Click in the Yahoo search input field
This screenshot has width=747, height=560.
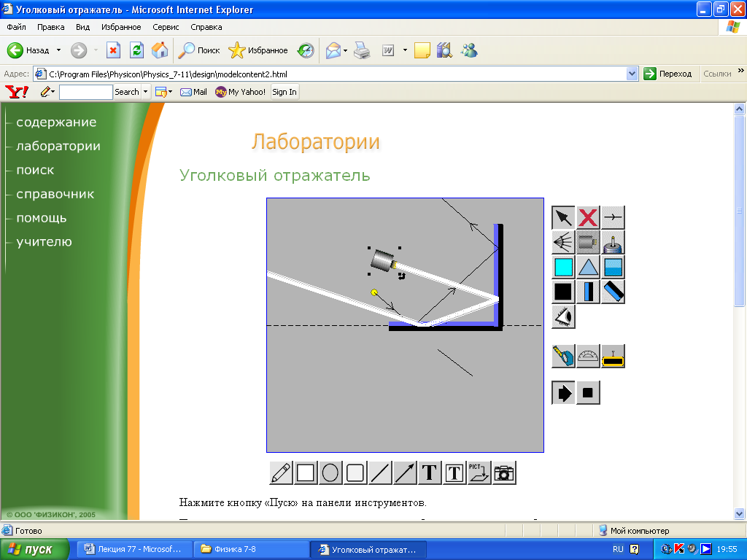[86, 92]
